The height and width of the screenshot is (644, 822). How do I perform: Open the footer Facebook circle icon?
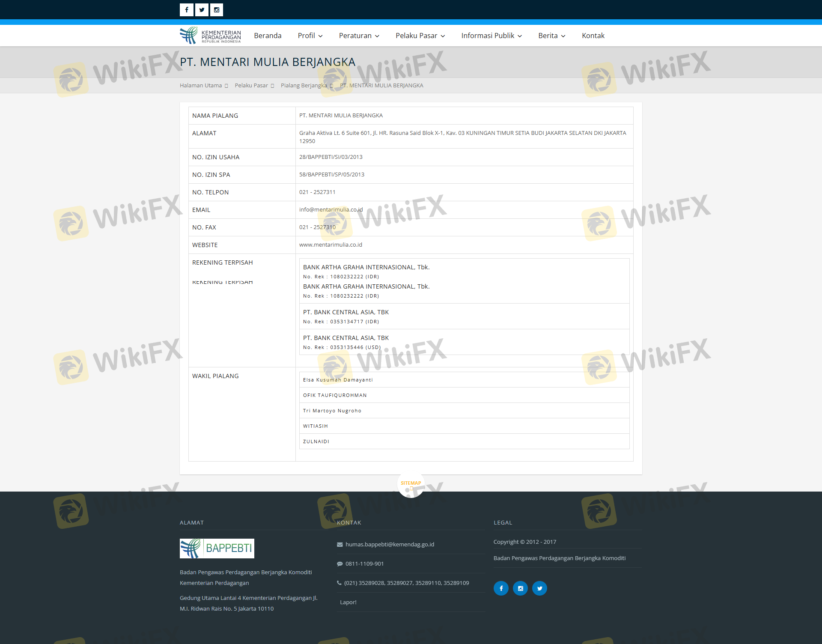pyautogui.click(x=501, y=588)
